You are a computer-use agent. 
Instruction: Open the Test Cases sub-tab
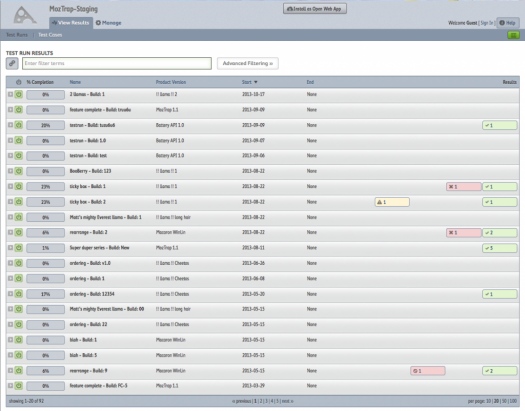tap(50, 35)
